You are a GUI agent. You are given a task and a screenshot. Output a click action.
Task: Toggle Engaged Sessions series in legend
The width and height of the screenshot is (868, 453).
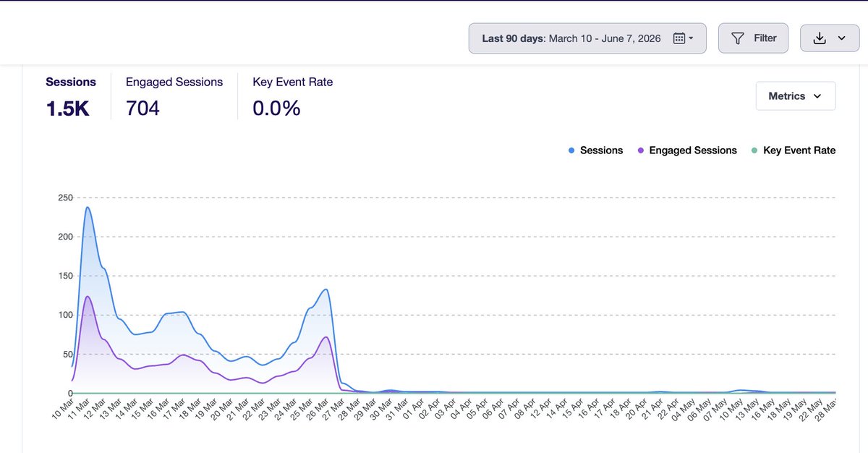[x=686, y=151]
